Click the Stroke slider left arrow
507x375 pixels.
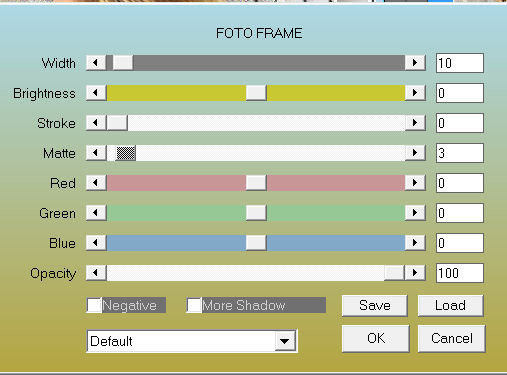point(96,123)
